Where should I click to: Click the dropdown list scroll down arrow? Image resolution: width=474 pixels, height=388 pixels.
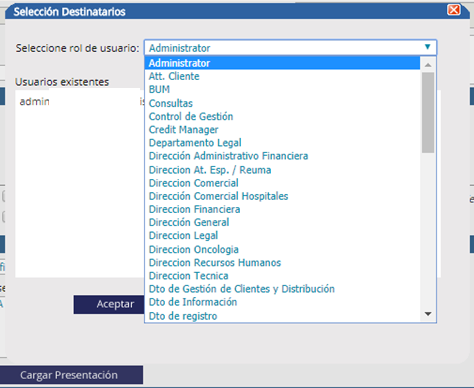click(x=428, y=314)
